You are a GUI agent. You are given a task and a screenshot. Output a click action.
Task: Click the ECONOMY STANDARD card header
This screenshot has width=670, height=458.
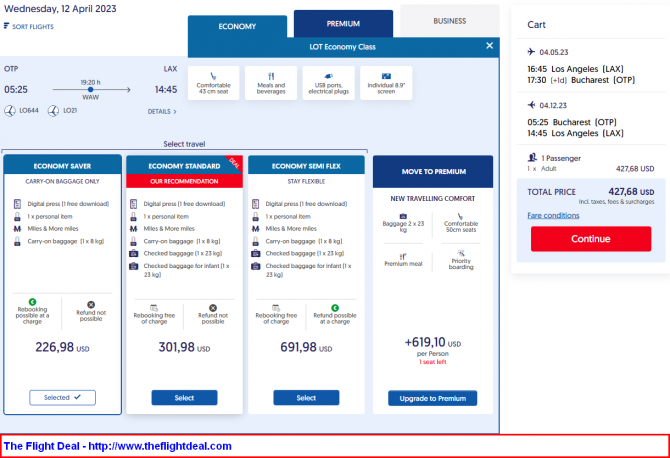tap(184, 165)
